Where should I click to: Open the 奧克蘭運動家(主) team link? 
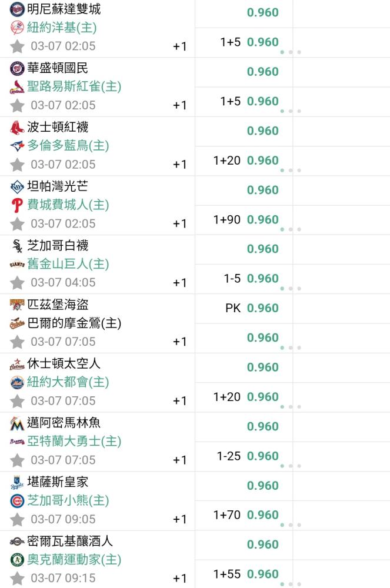click(74, 560)
